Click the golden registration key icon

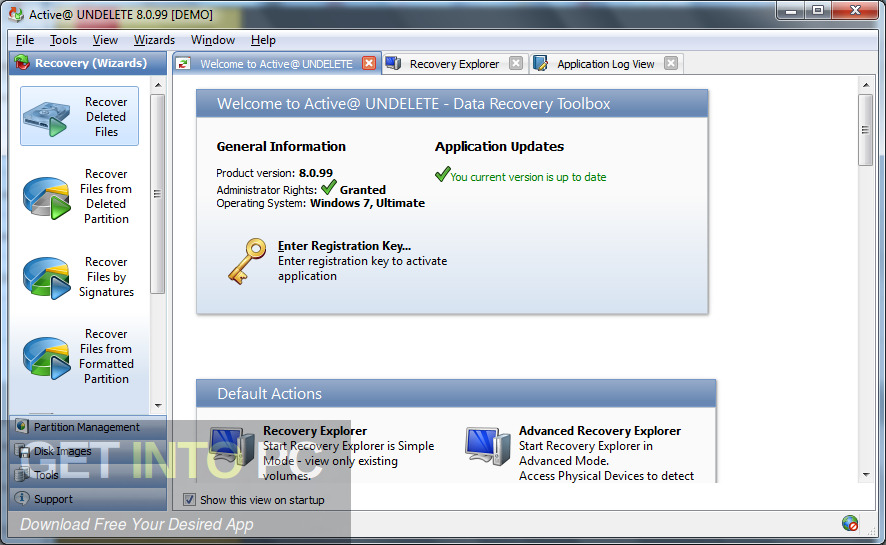click(247, 260)
